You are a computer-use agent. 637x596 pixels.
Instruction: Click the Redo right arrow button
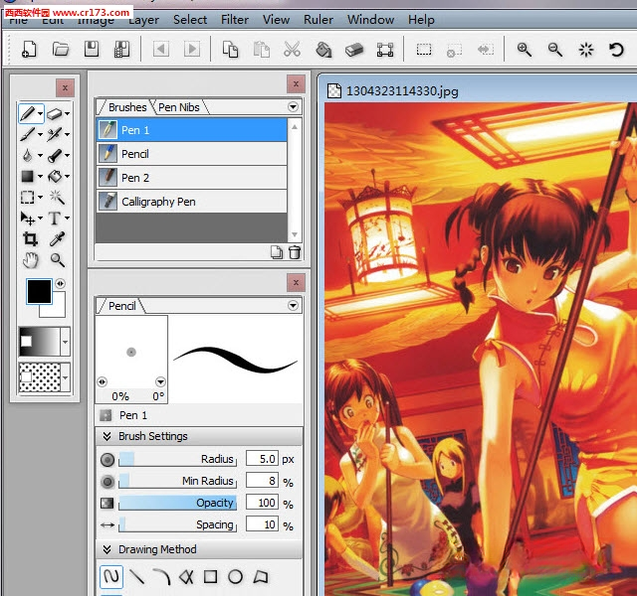[192, 50]
